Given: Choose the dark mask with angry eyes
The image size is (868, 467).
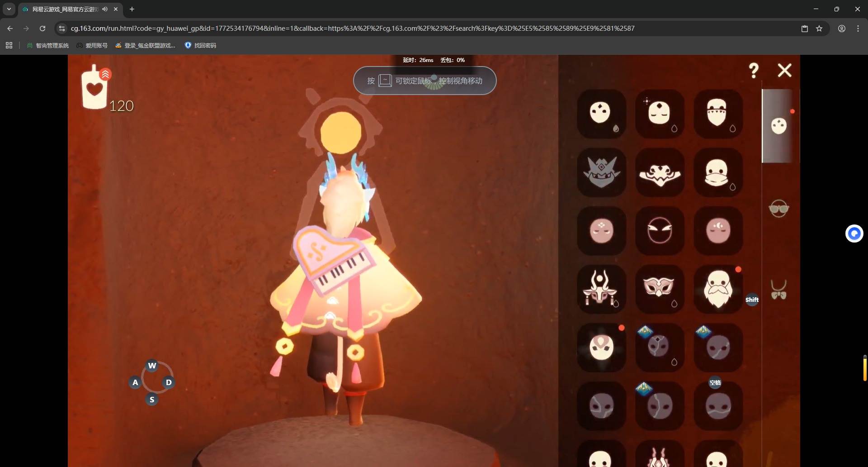Looking at the screenshot, I should [x=660, y=230].
